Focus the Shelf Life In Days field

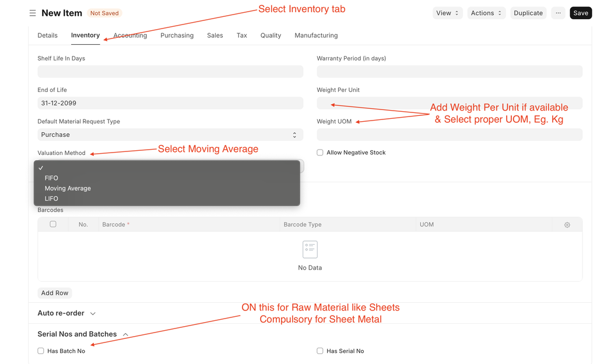click(170, 72)
